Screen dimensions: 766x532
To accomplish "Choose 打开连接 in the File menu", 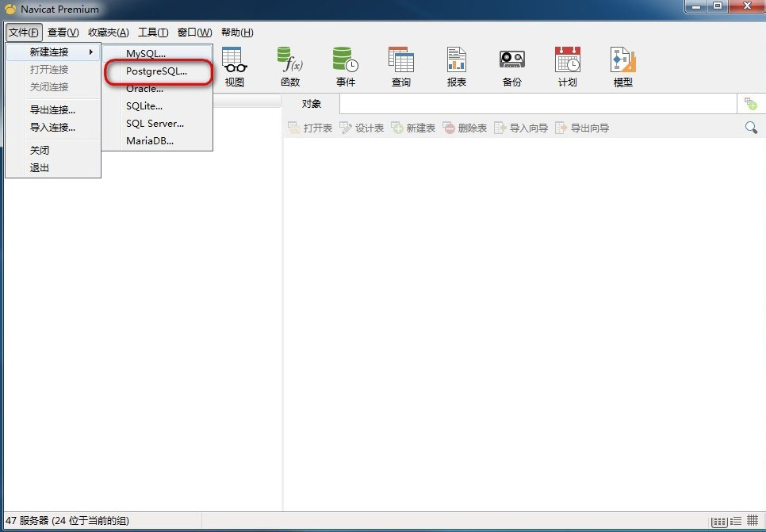I will point(53,69).
